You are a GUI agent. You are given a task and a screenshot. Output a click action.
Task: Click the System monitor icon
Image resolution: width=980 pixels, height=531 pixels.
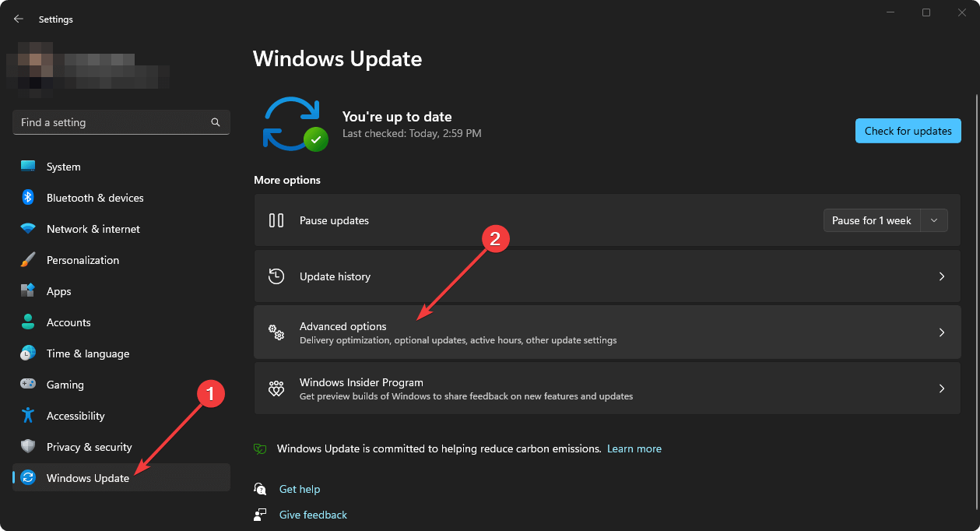coord(28,167)
